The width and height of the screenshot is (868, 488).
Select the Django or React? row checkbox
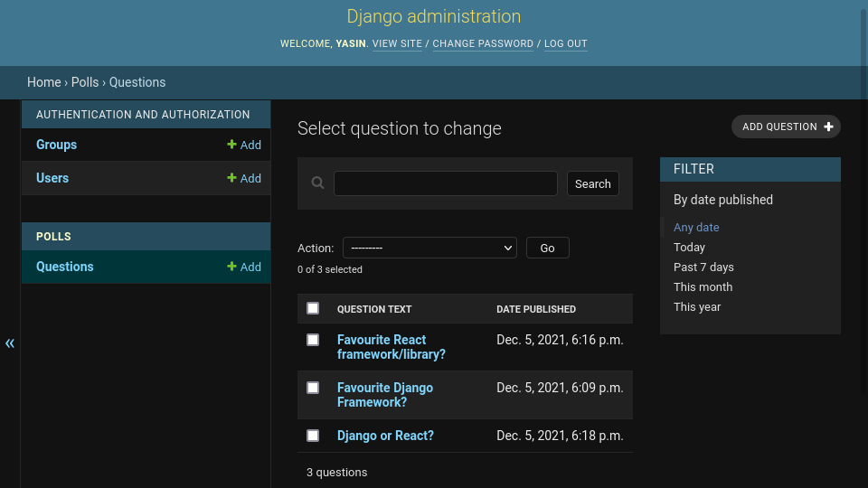click(313, 436)
